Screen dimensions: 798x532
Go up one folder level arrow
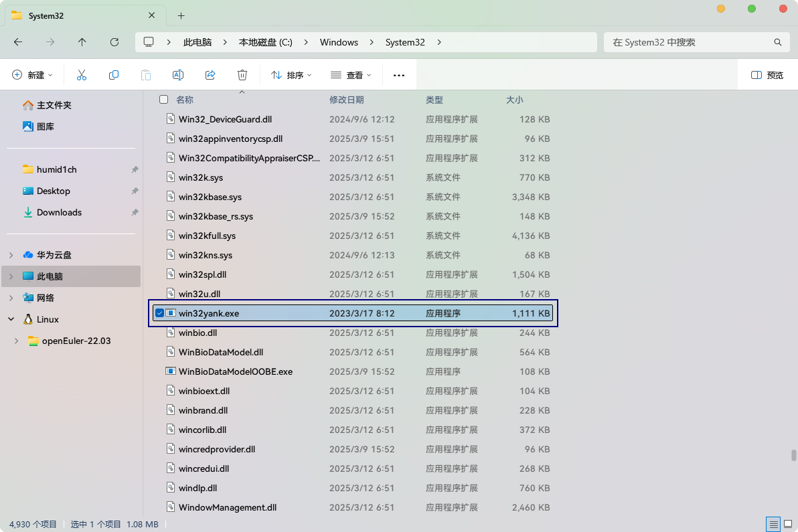[x=82, y=42]
